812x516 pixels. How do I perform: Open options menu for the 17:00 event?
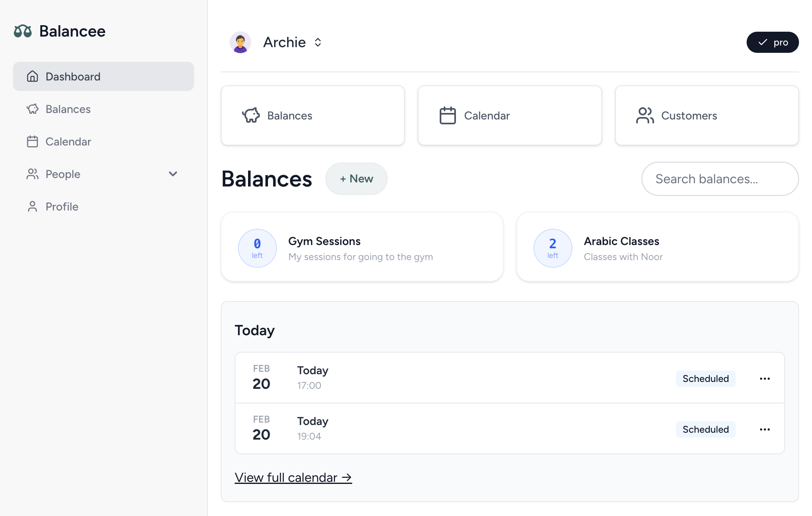click(765, 378)
